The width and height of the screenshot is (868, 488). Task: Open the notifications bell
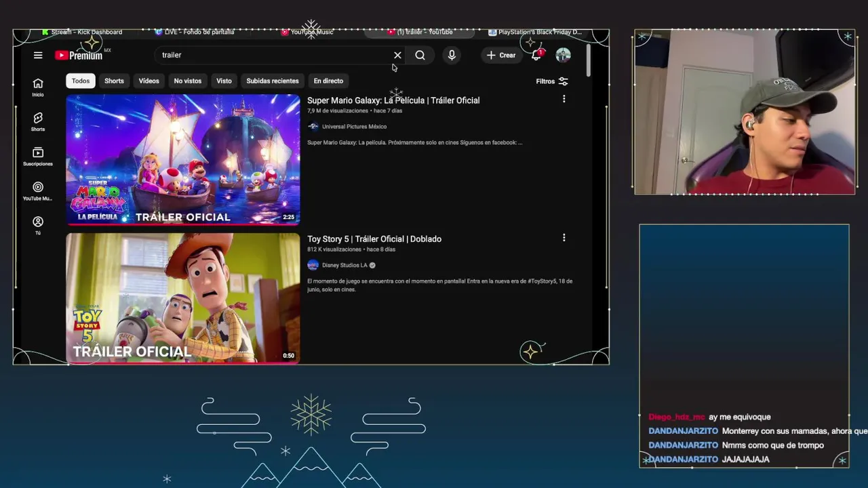click(536, 56)
